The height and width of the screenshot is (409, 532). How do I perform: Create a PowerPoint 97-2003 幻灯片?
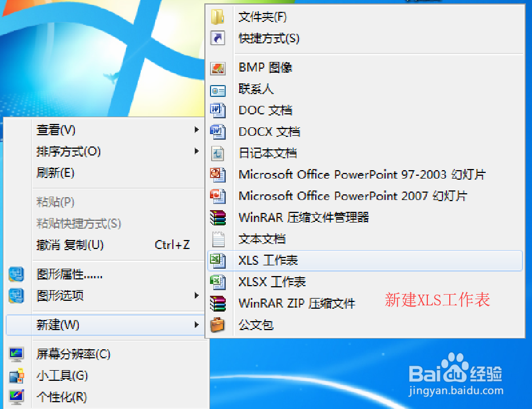[365, 175]
